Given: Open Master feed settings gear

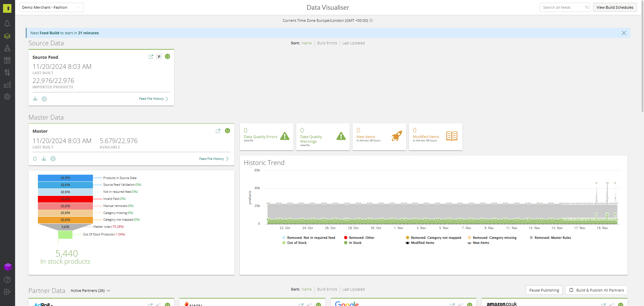Looking at the screenshot, I should 53,159.
